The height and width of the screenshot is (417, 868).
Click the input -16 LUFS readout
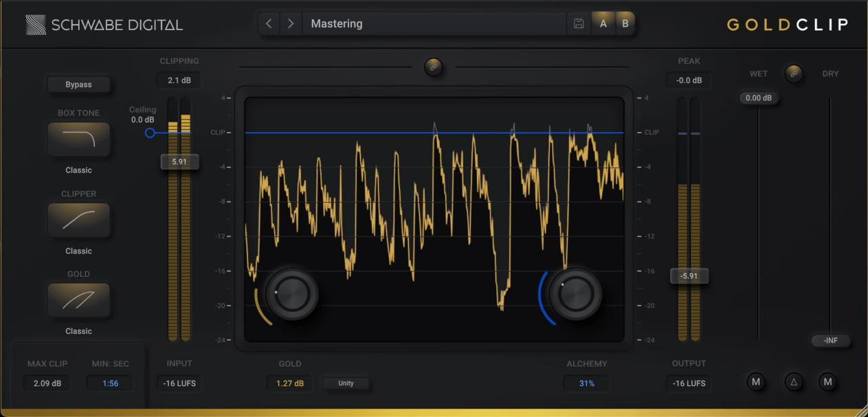click(179, 383)
